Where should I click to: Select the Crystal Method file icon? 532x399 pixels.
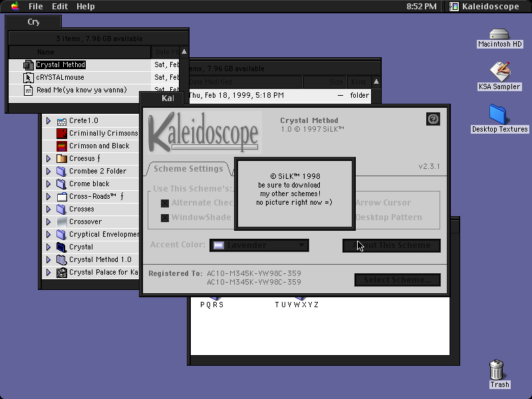[28, 65]
